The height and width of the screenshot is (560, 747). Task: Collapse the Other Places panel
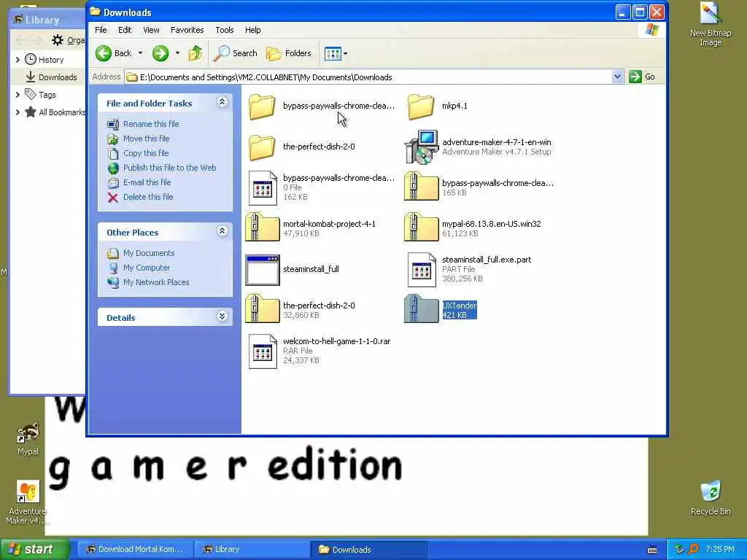[x=222, y=231]
